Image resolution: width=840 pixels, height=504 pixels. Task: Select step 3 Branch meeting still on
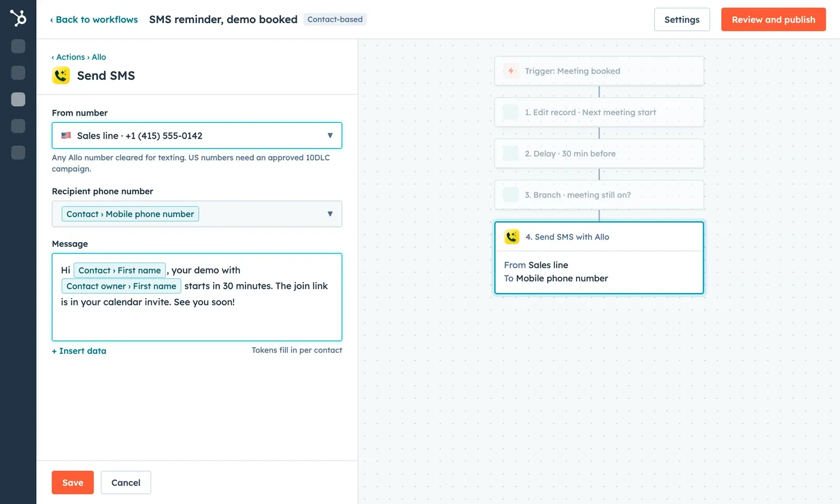pos(599,195)
